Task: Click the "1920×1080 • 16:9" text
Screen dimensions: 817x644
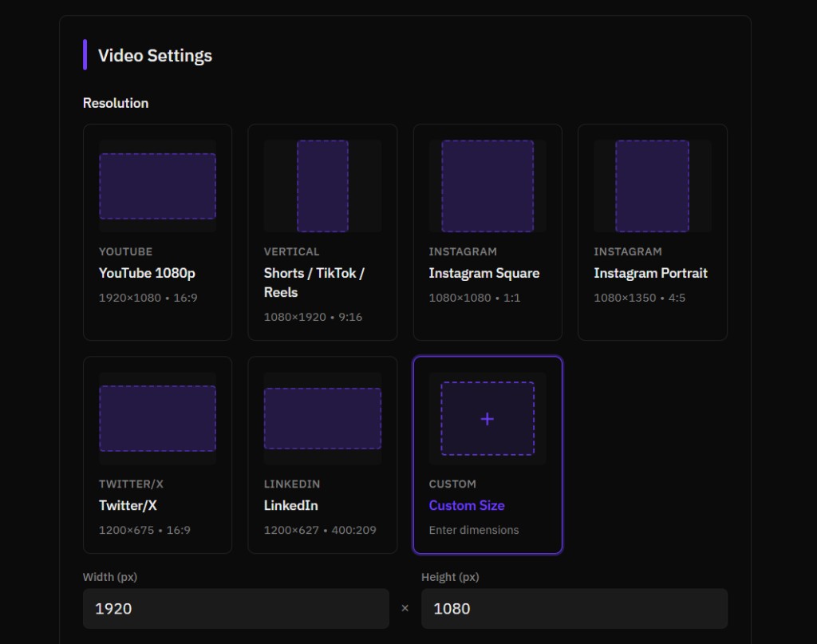Action: pos(148,298)
